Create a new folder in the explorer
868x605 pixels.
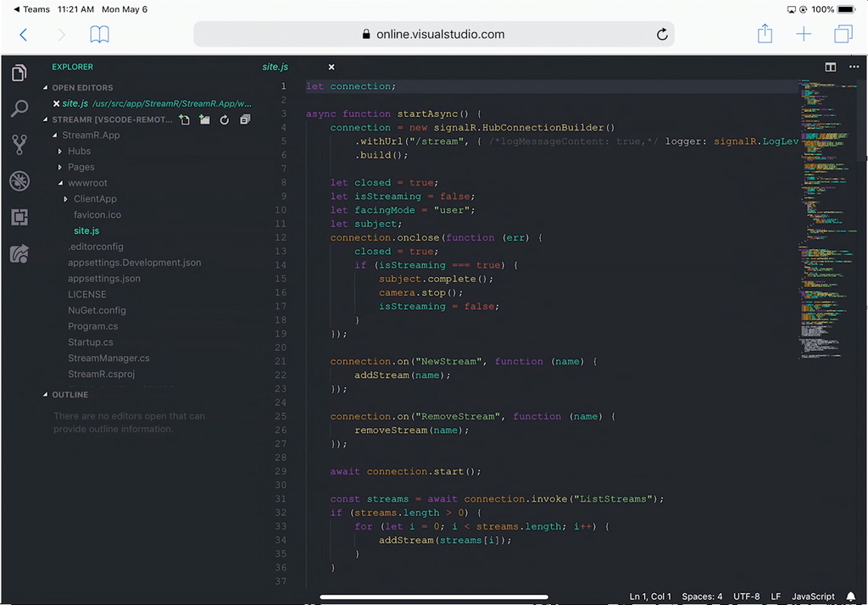204,119
